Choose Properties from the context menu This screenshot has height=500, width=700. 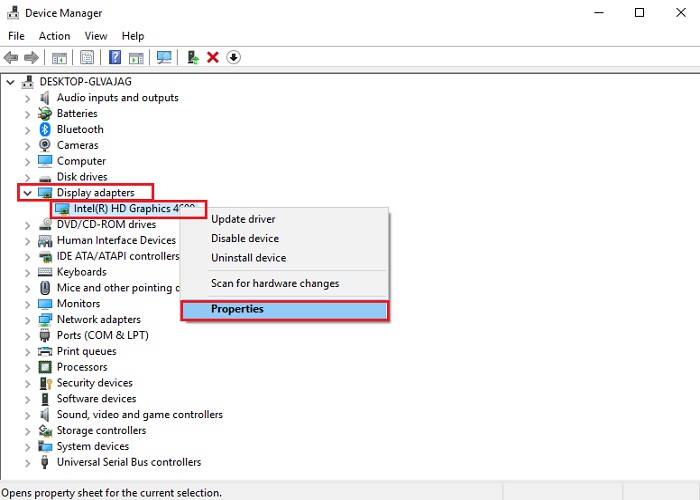click(284, 310)
